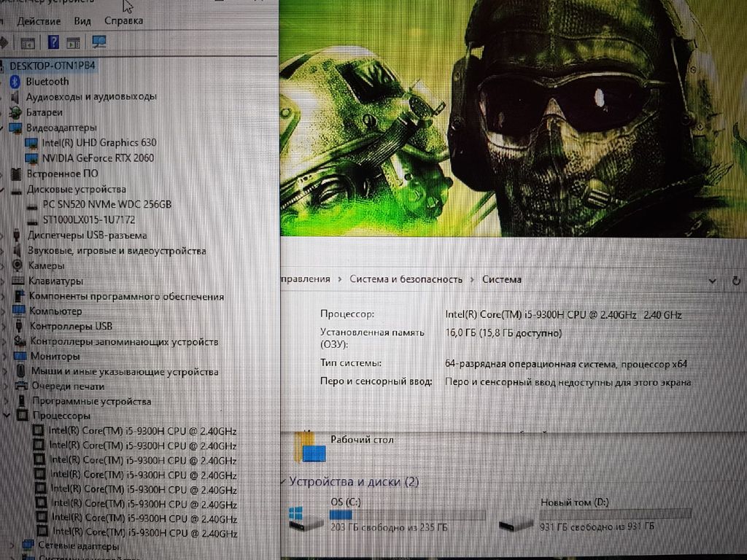This screenshot has height=560, width=747.
Task: Click the address bar refresh icon
Action: point(736,280)
